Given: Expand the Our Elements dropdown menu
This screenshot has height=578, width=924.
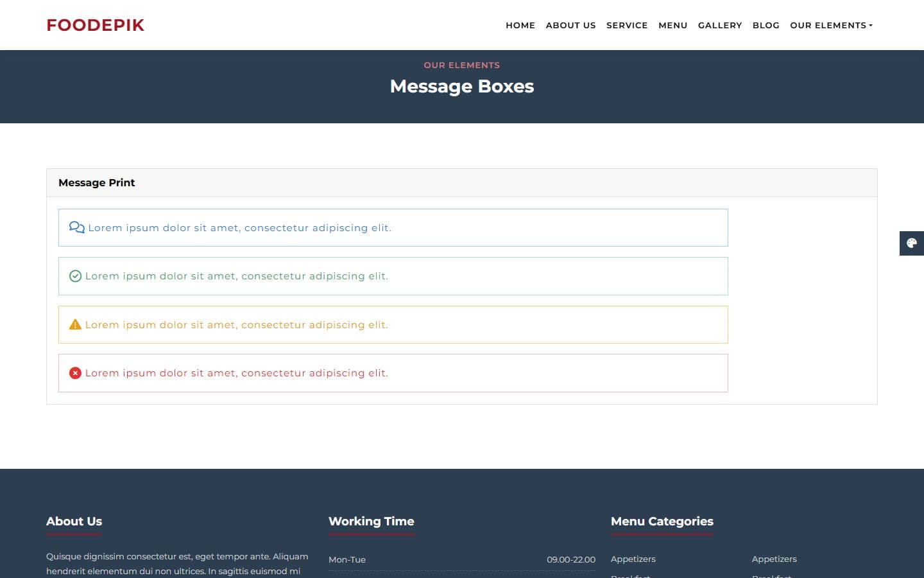Looking at the screenshot, I should coord(831,25).
